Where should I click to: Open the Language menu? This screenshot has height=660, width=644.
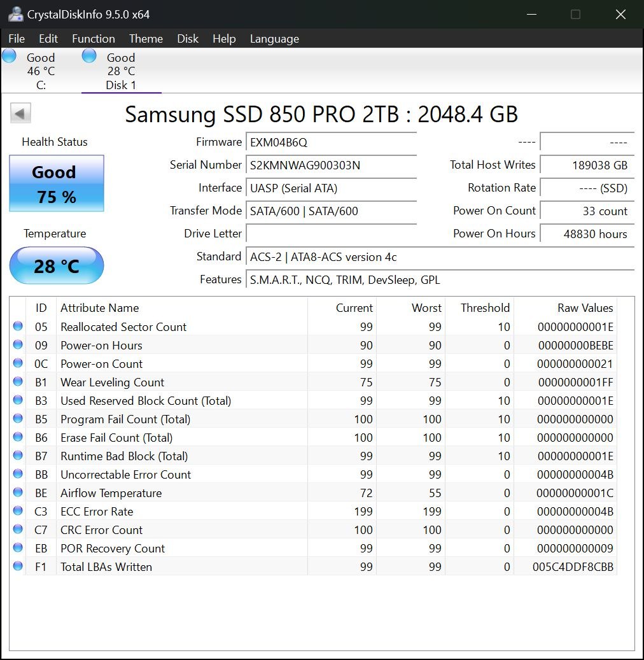point(274,39)
